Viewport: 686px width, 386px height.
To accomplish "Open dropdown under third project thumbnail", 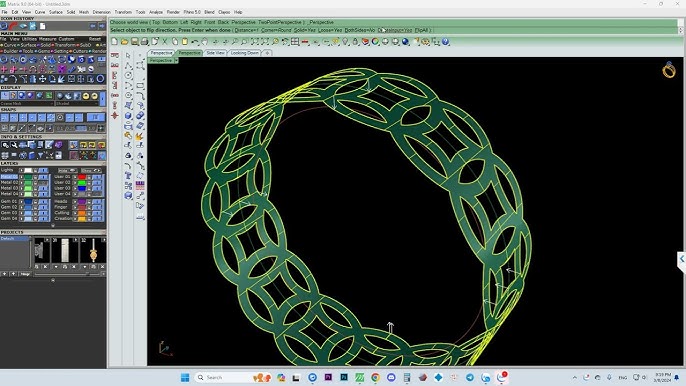I will 84,267.
